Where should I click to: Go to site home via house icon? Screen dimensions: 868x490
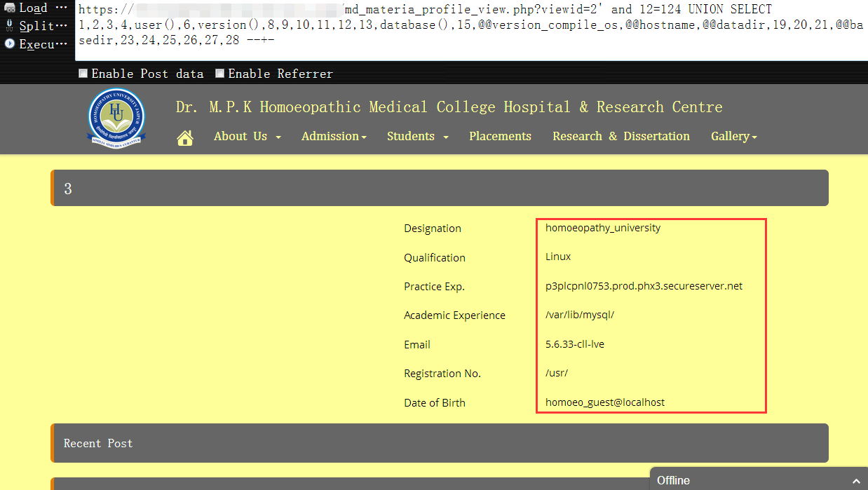(x=185, y=137)
